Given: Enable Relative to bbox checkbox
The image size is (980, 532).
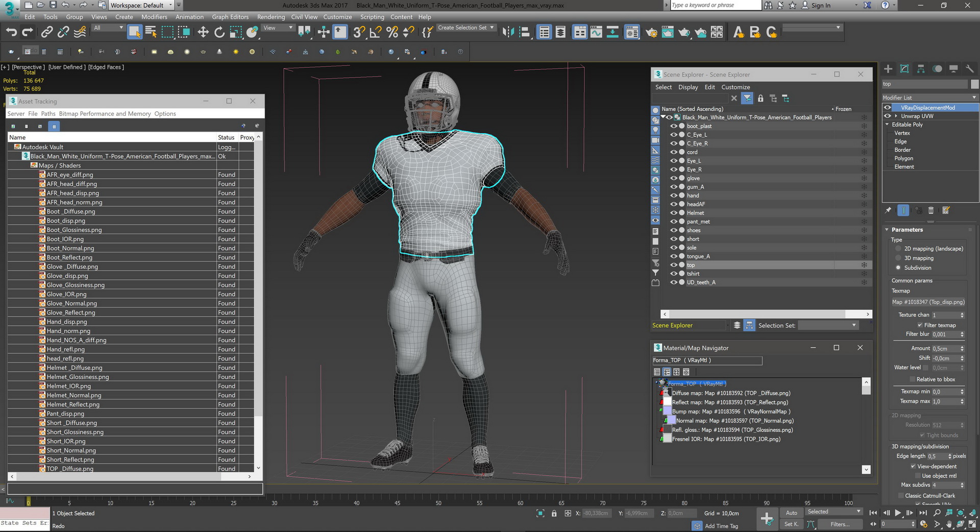Looking at the screenshot, I should (x=913, y=379).
